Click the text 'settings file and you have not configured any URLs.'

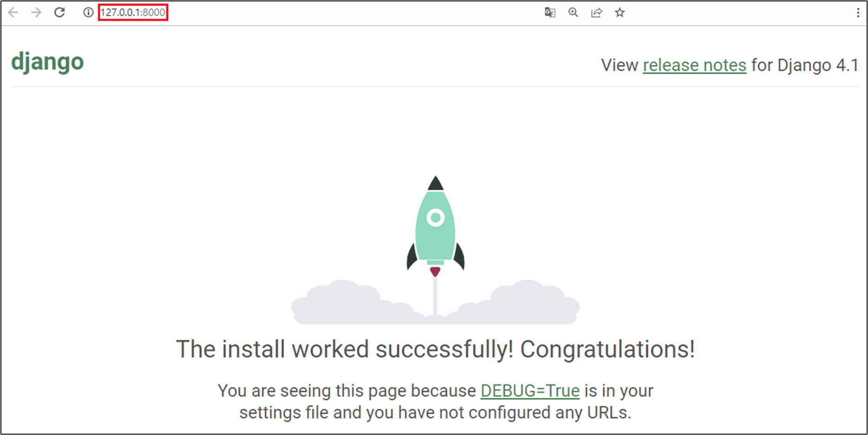click(x=435, y=412)
